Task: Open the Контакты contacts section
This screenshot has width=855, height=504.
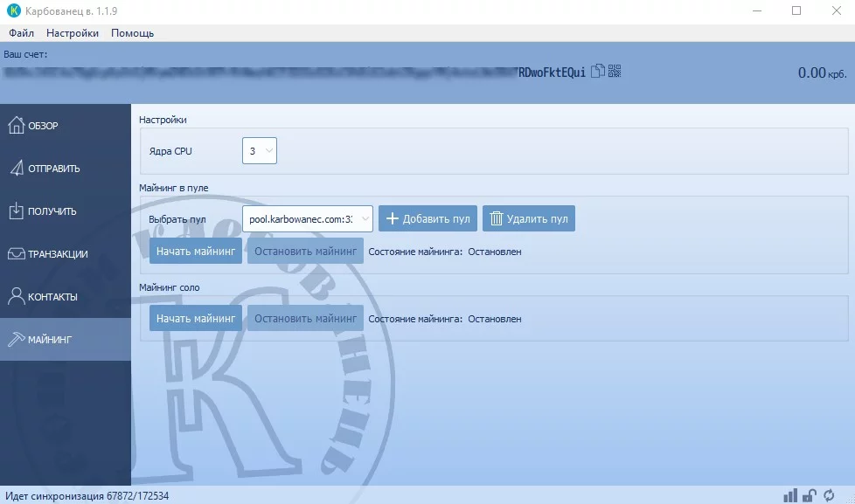Action: pyautogui.click(x=66, y=296)
